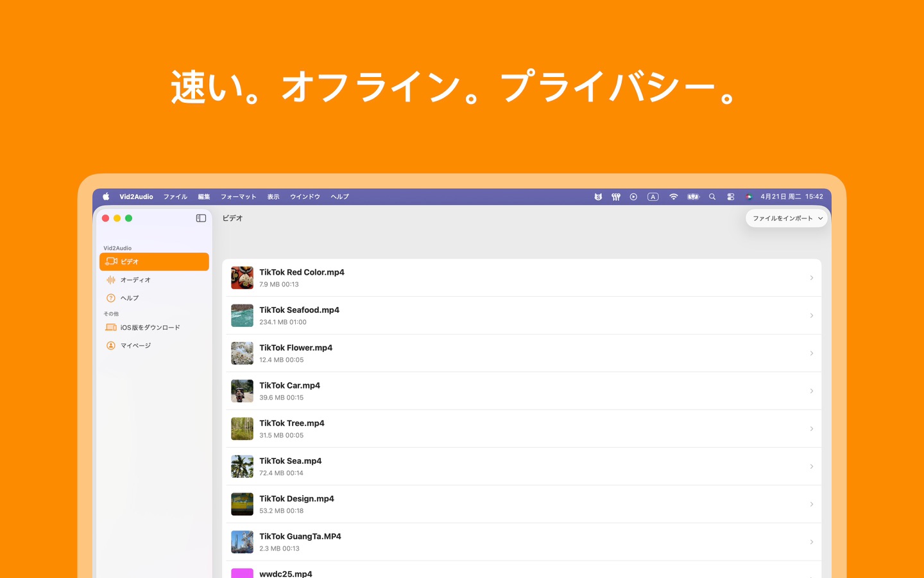Open フォーマット menu in menu bar
Viewport: 924px width, 578px height.
pos(239,197)
